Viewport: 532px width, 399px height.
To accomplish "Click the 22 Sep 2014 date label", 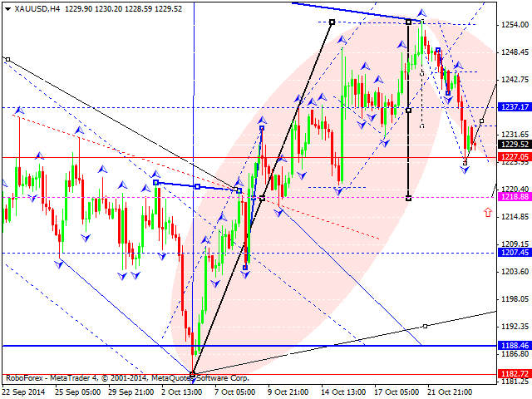I will (x=23, y=392).
